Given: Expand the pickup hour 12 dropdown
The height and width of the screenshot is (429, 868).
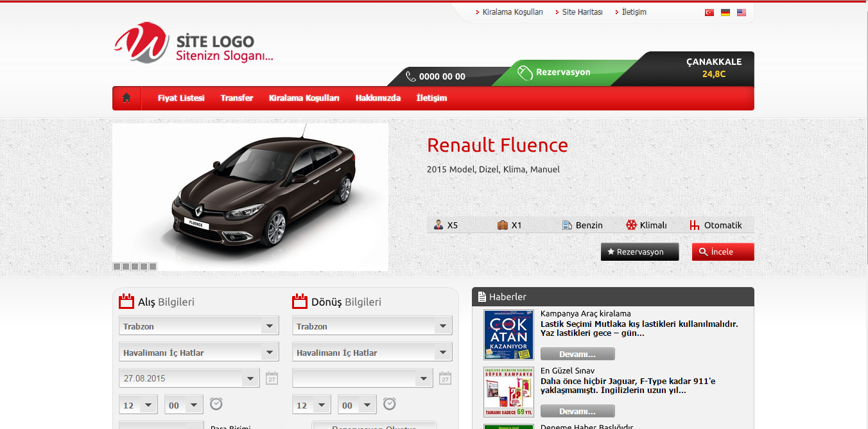Looking at the screenshot, I should coord(139,405).
